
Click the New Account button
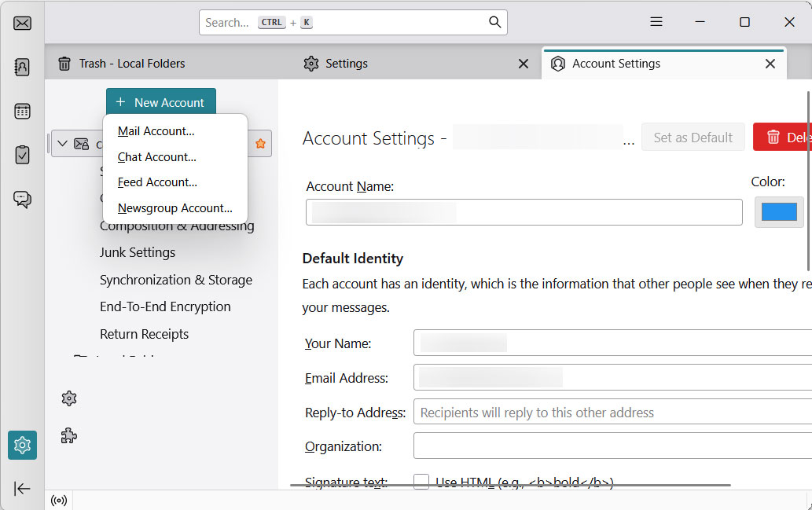tap(161, 102)
